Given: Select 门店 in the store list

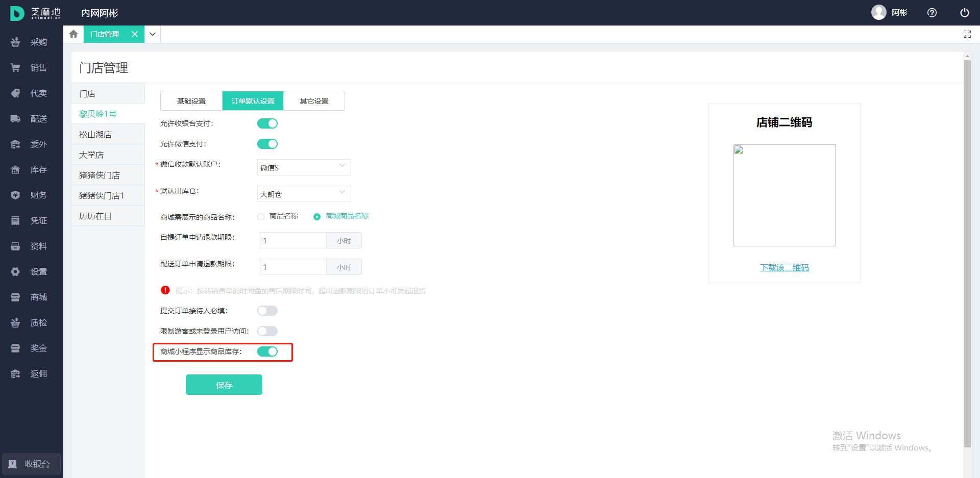Looking at the screenshot, I should [108, 93].
